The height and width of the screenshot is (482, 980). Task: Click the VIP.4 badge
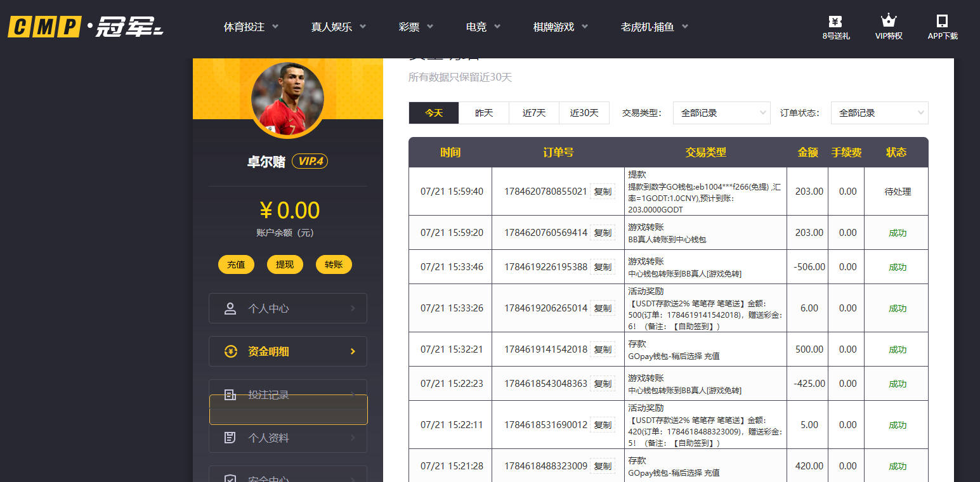click(310, 161)
